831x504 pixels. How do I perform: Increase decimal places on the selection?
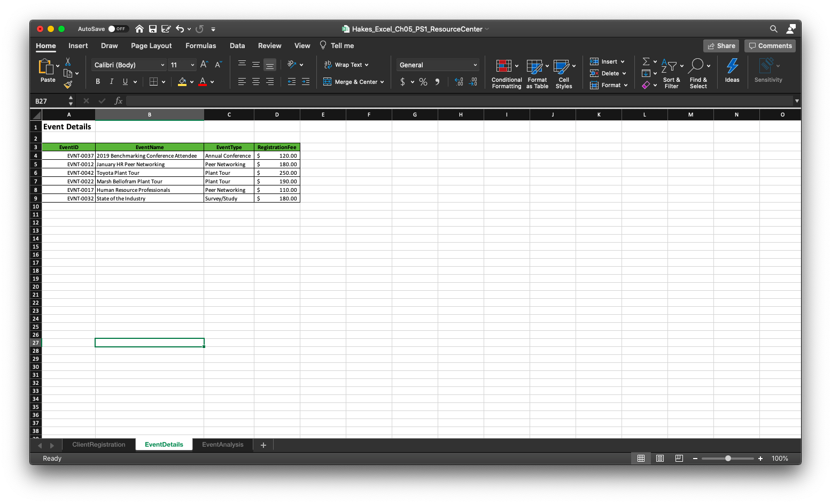(458, 82)
